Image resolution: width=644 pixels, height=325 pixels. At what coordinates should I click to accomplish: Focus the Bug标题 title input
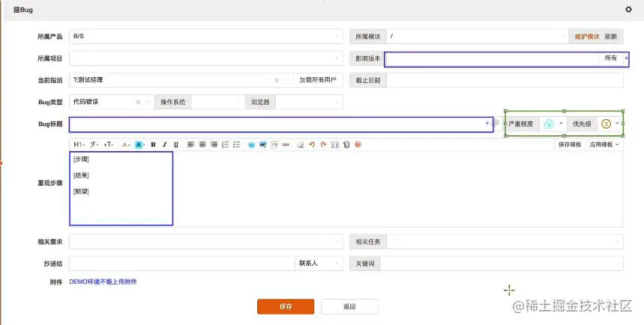[281, 124]
